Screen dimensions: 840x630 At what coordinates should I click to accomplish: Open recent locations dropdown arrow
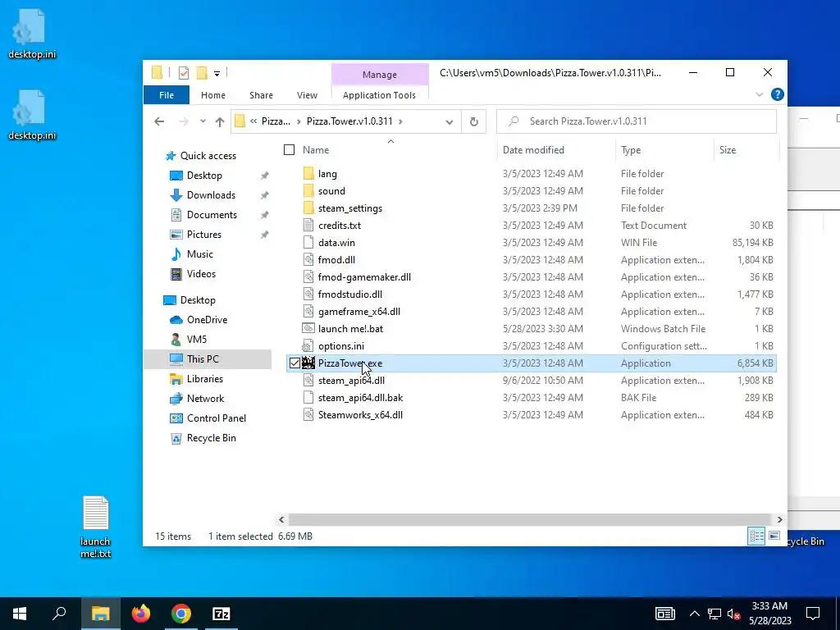coord(203,121)
